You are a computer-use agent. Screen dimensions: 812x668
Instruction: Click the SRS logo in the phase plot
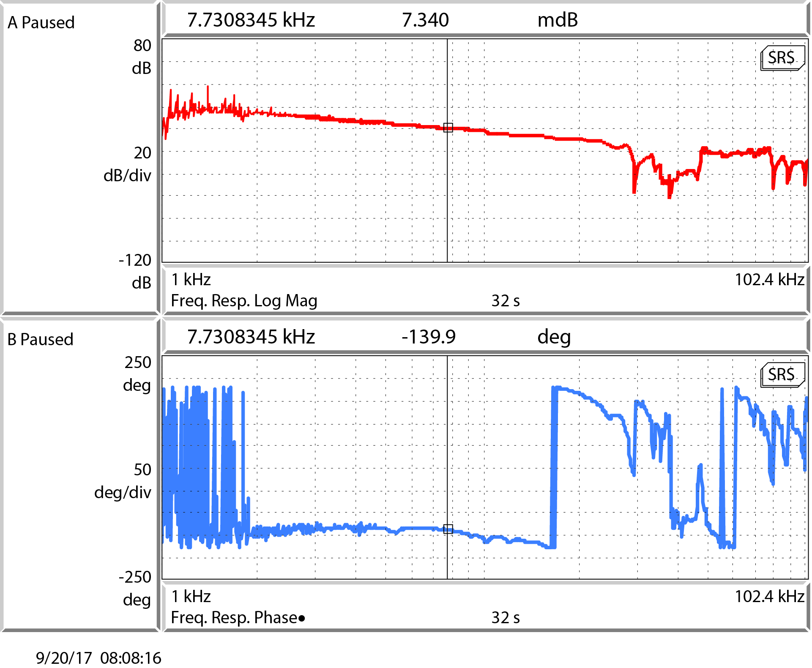coord(782,375)
